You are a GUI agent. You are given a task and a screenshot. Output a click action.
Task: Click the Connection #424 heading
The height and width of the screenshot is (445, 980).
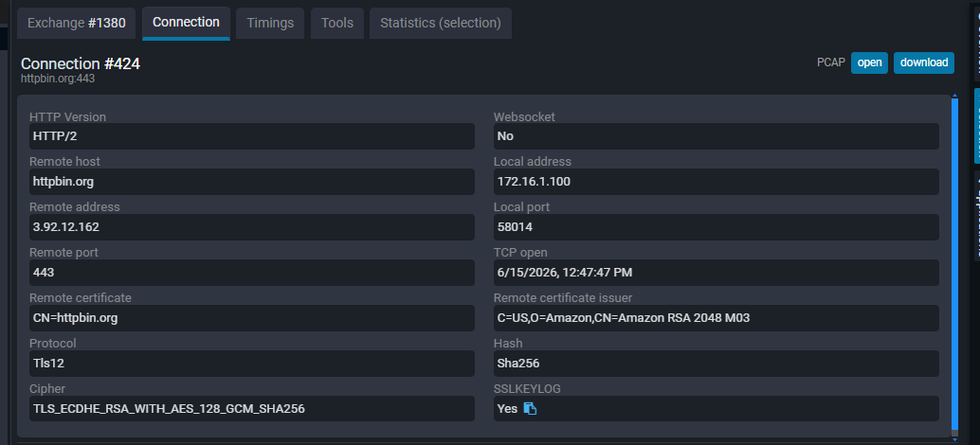coord(81,63)
